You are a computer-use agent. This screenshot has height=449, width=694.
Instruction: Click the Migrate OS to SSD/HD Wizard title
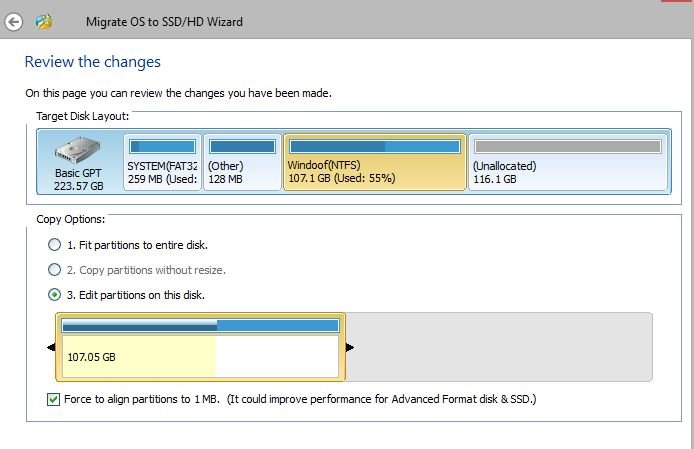[164, 22]
